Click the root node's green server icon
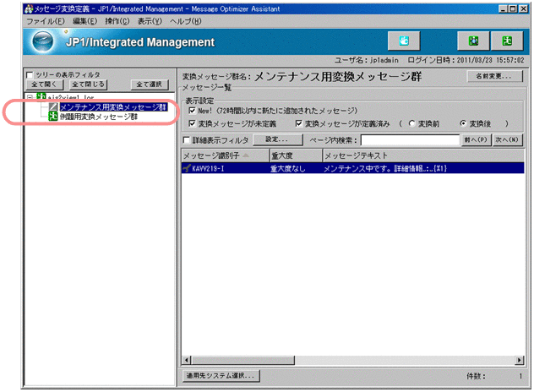The width and height of the screenshot is (534, 392). tap(40, 98)
